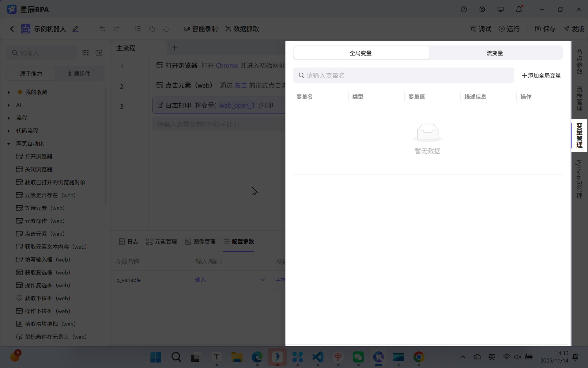This screenshot has height=368, width=588.
Task: Select 扩展组件 segment in left panel
Action: click(79, 74)
